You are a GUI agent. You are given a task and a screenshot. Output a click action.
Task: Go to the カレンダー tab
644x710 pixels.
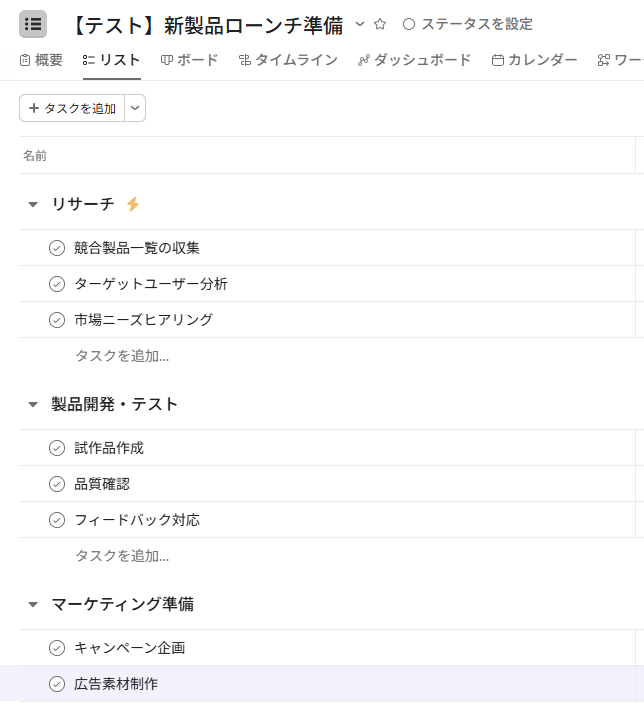(x=534, y=60)
